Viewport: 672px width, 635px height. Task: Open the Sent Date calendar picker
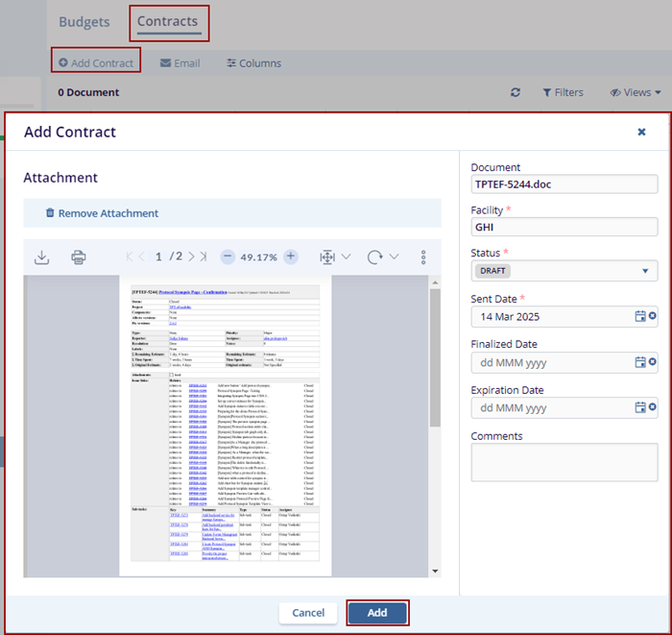640,316
